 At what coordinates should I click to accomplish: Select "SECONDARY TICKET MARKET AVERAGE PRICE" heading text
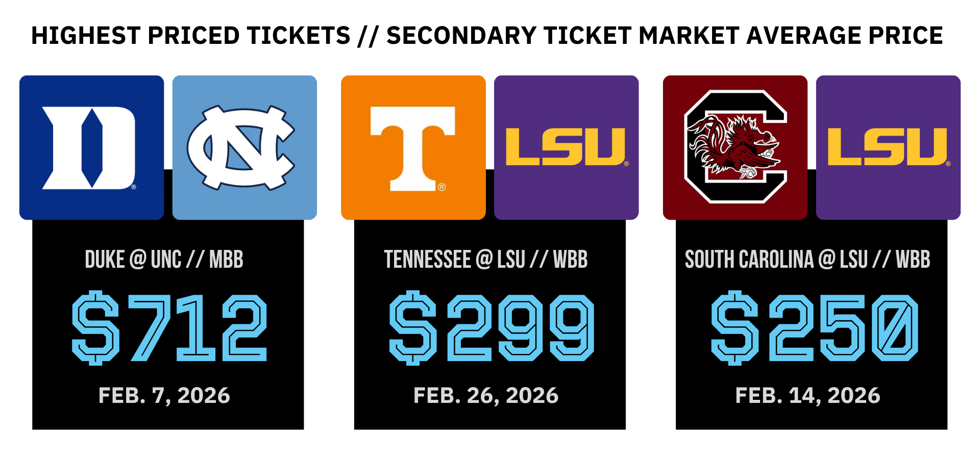(665, 36)
